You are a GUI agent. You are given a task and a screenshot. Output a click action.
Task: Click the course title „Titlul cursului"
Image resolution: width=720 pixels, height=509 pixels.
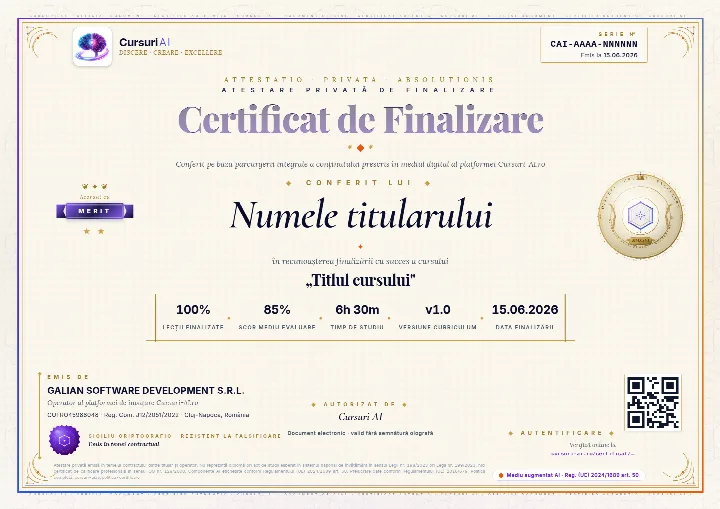pos(361,280)
